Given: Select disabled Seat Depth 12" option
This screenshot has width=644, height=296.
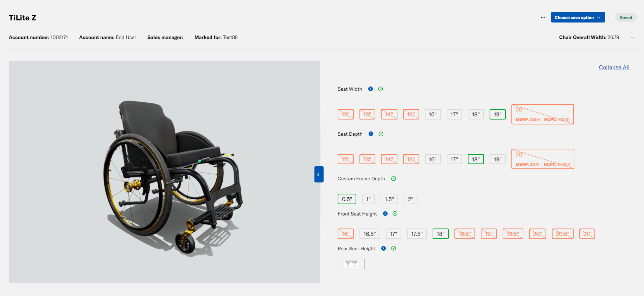Looking at the screenshot, I should (346, 159).
